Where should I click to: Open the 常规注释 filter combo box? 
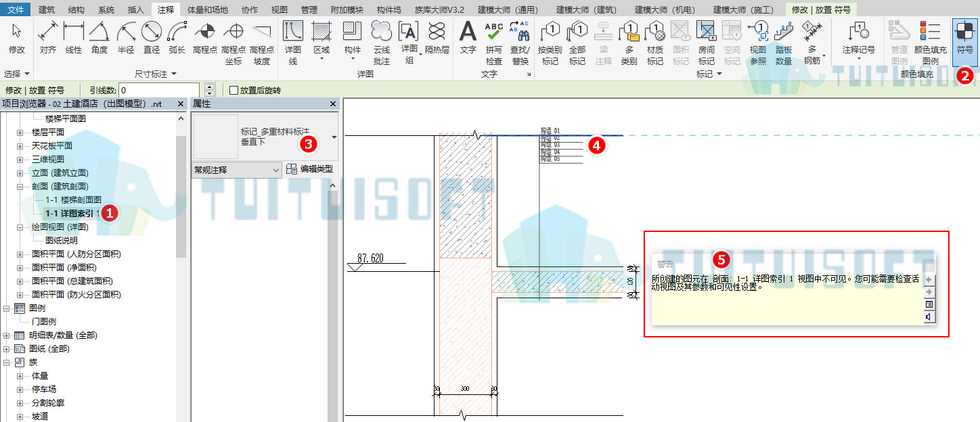(x=237, y=170)
